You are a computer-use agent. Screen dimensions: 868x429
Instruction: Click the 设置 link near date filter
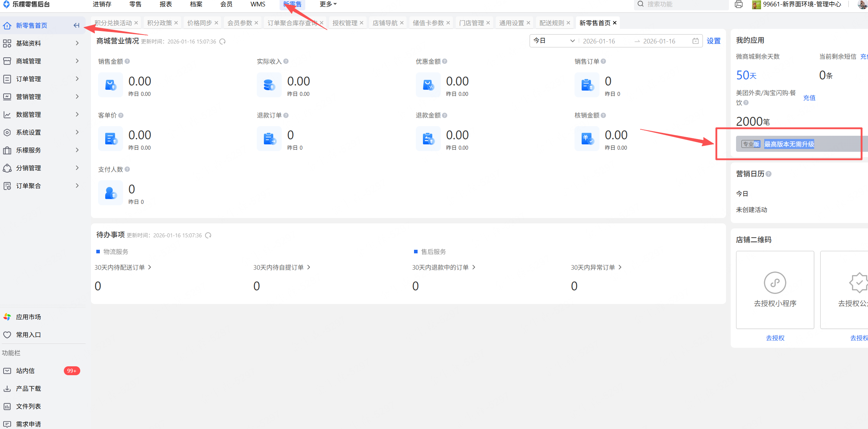[714, 41]
